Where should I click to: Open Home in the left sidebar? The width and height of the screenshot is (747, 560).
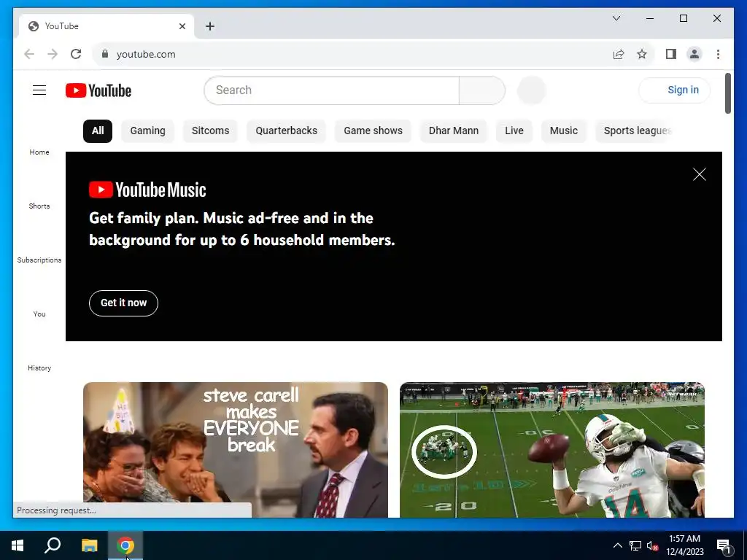point(39,152)
